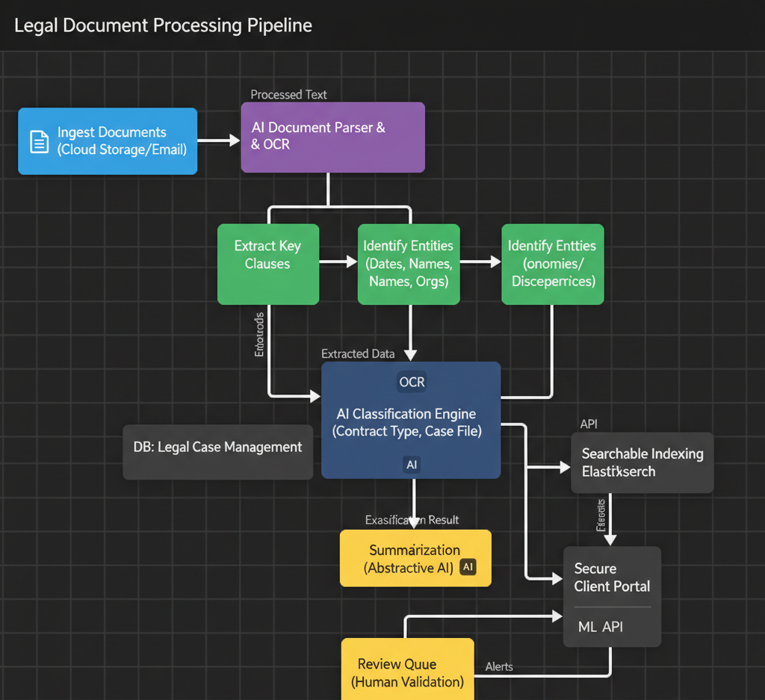Click the document icon in Ingest Documents
Image resolution: width=765 pixels, height=700 pixels.
[x=38, y=140]
